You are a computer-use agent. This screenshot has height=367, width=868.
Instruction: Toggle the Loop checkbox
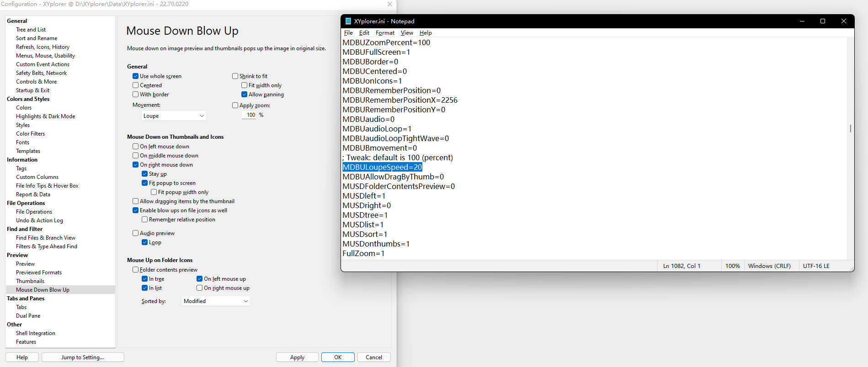pyautogui.click(x=145, y=242)
